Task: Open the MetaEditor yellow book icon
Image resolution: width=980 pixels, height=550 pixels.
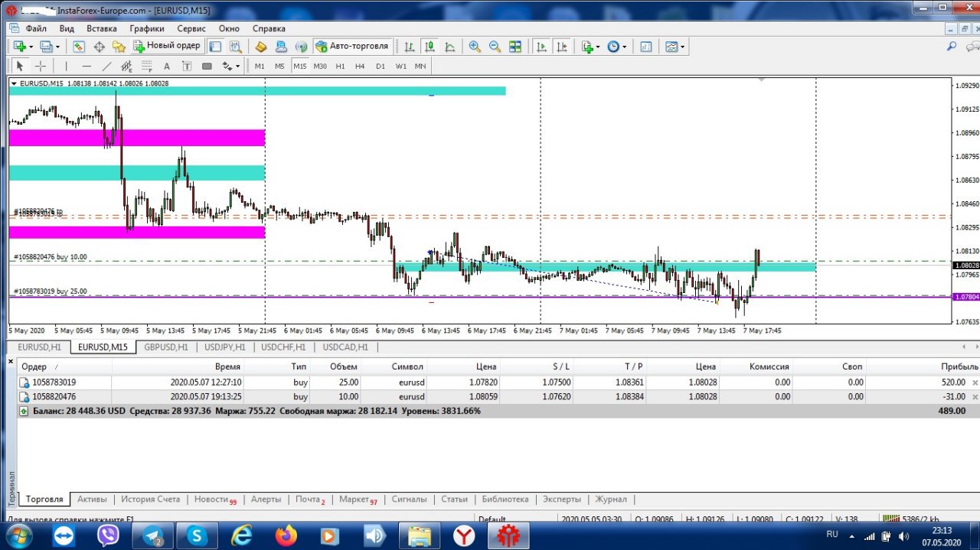Action: [261, 47]
